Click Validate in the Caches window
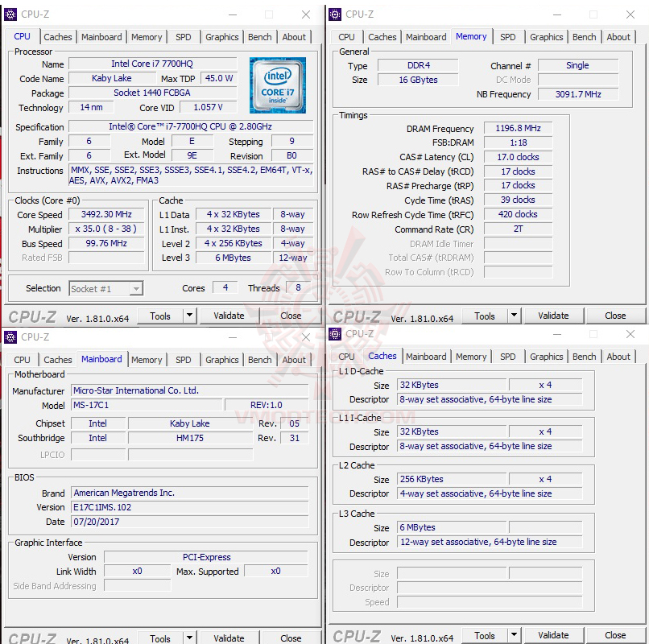This screenshot has height=644, width=649. coord(553,635)
